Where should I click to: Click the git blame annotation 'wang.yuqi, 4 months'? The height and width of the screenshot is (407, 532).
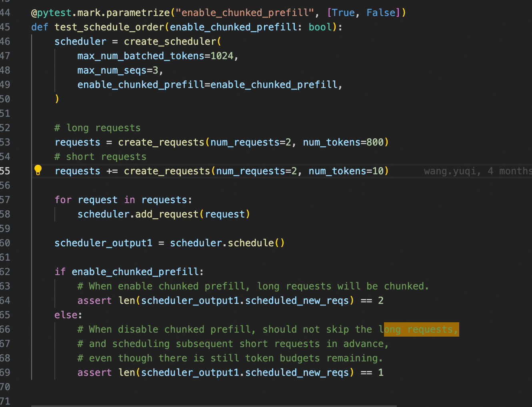[x=478, y=171]
